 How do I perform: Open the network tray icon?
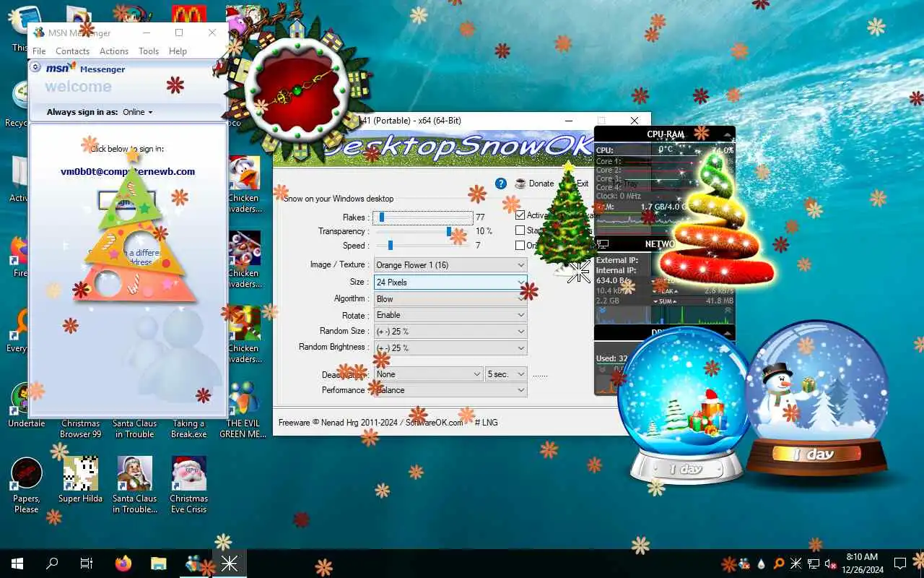click(x=814, y=564)
